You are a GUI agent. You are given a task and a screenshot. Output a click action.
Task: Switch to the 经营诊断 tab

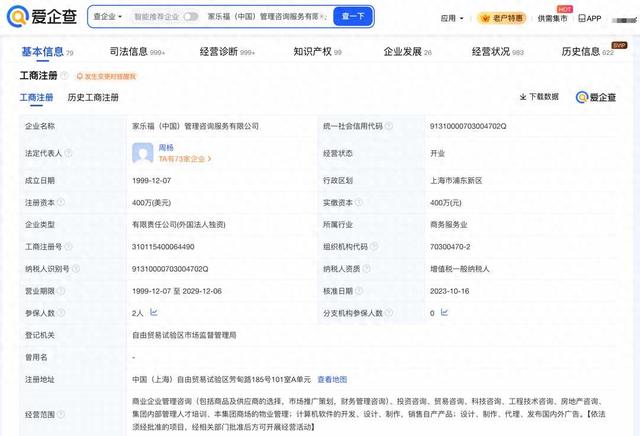(x=227, y=52)
